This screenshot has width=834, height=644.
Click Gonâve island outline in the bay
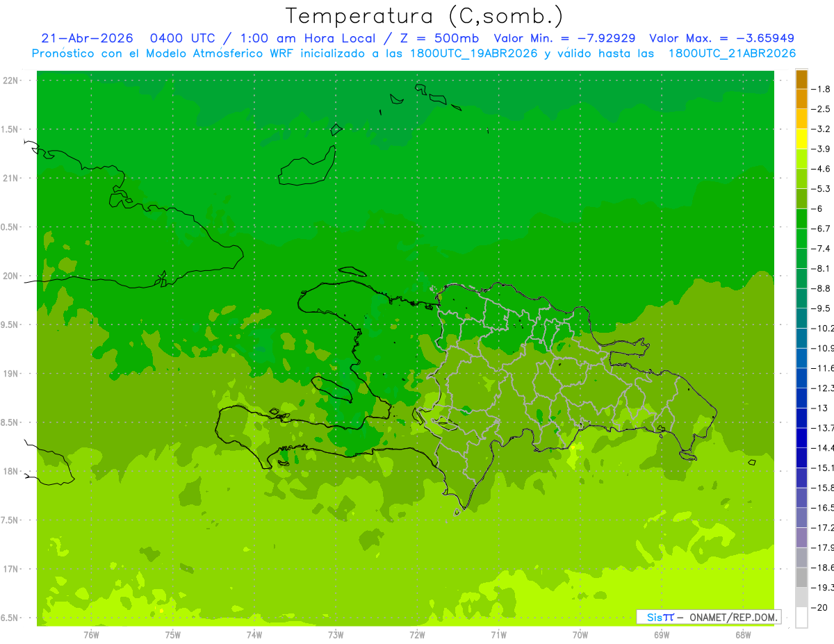(x=332, y=389)
